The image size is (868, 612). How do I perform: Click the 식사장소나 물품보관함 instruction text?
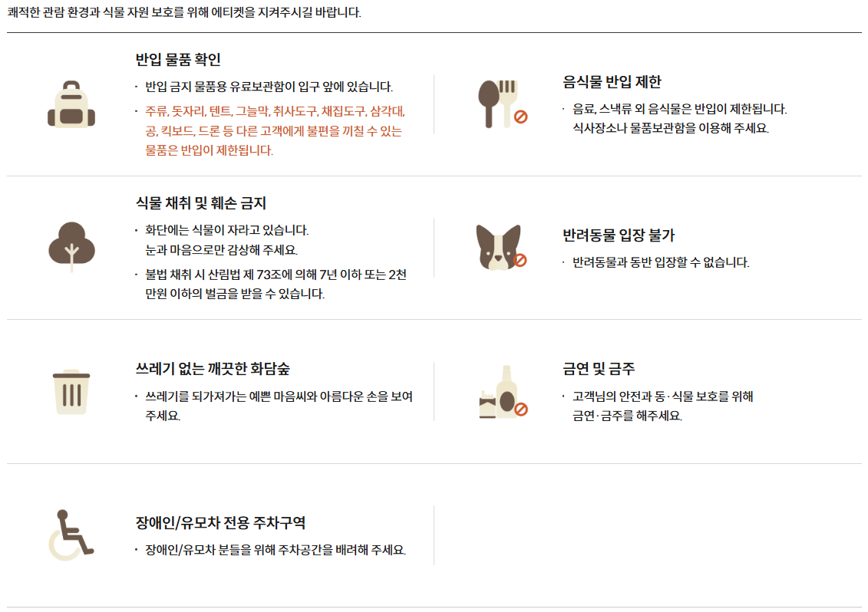670,128
